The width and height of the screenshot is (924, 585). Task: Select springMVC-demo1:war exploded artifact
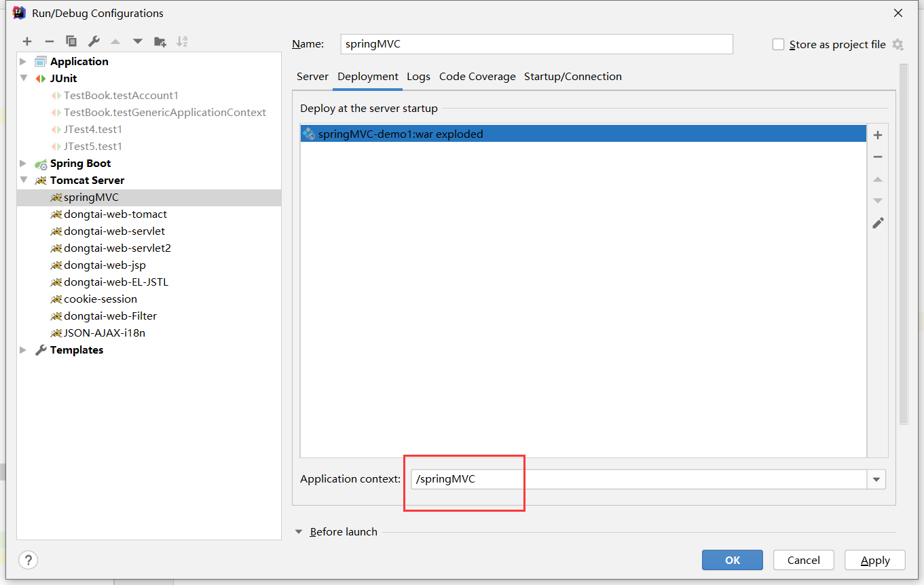[x=583, y=134]
